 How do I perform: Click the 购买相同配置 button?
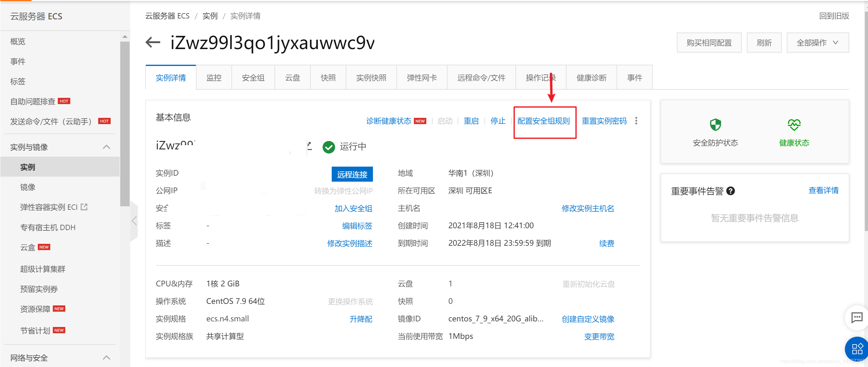(x=709, y=43)
